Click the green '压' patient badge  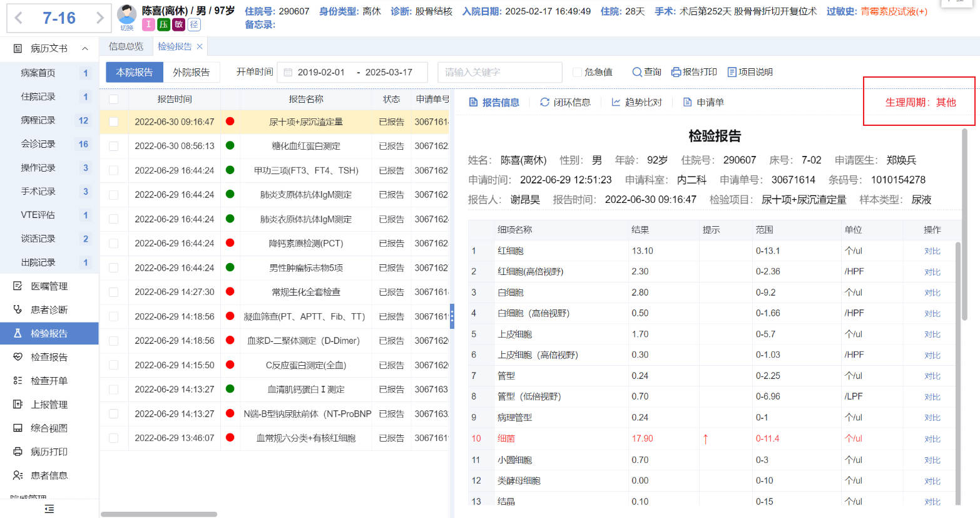163,24
